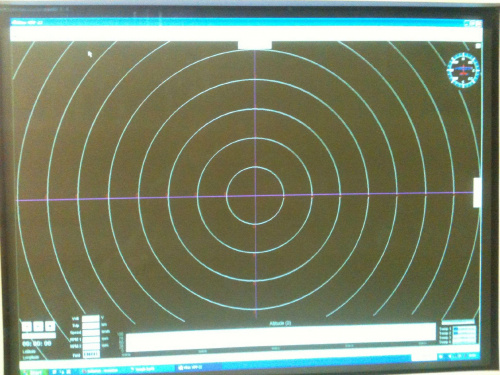Click the Temp 1 bar indicator
Screen dimensions: 500x375
[464, 329]
